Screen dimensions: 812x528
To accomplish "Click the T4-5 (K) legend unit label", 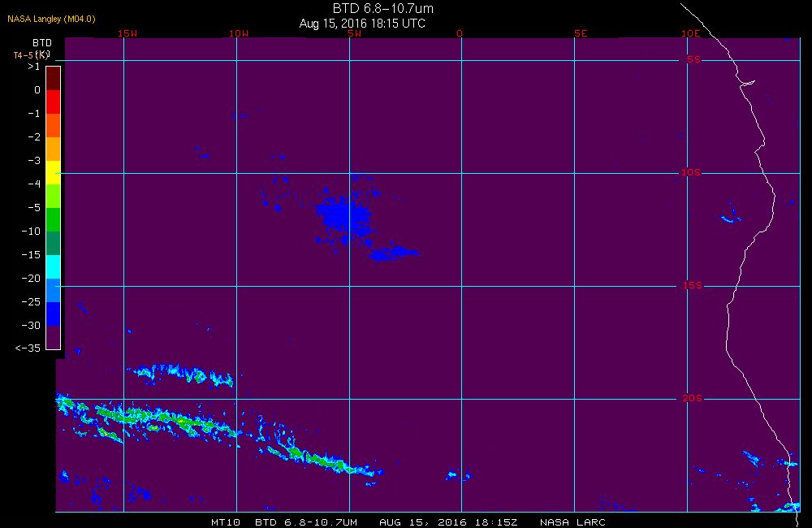I will pos(32,55).
